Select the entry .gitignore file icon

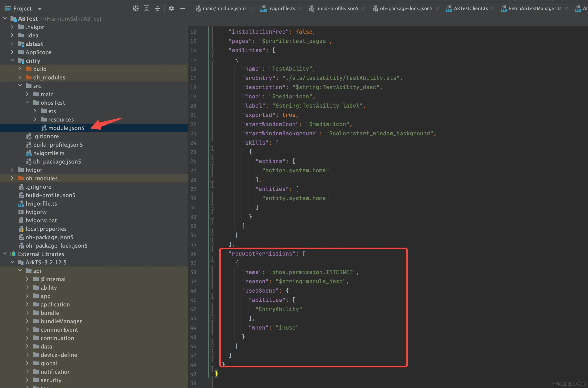[x=29, y=136]
